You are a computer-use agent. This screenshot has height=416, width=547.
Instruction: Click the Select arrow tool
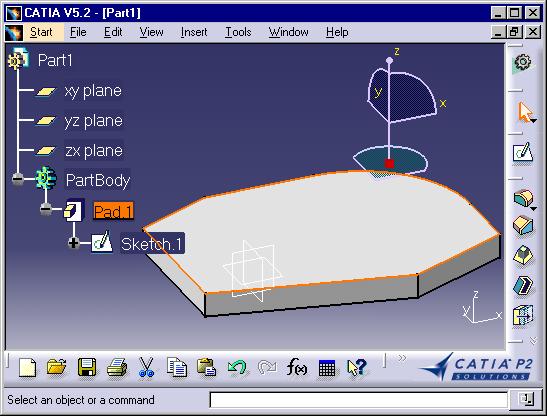point(525,112)
